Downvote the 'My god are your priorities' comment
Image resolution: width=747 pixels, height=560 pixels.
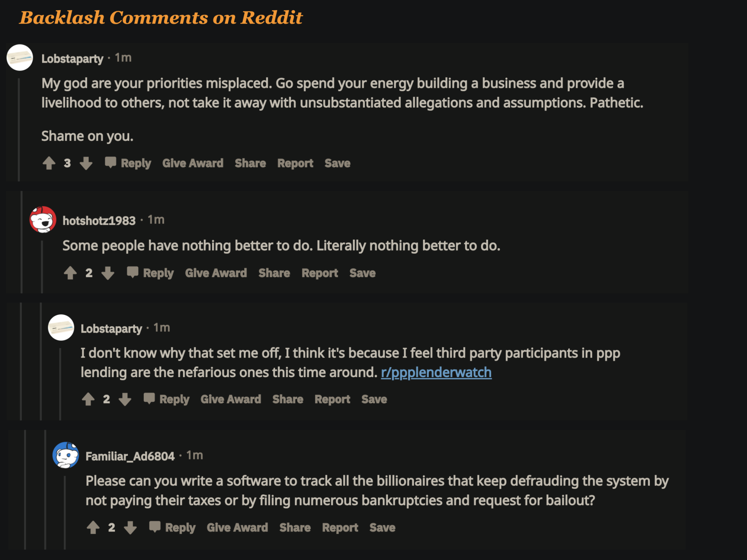pyautogui.click(x=86, y=163)
